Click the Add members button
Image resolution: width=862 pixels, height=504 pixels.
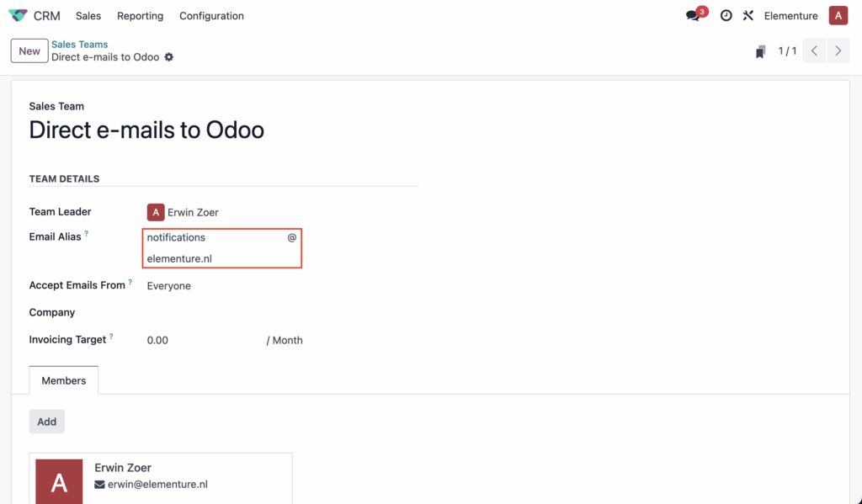(x=47, y=422)
